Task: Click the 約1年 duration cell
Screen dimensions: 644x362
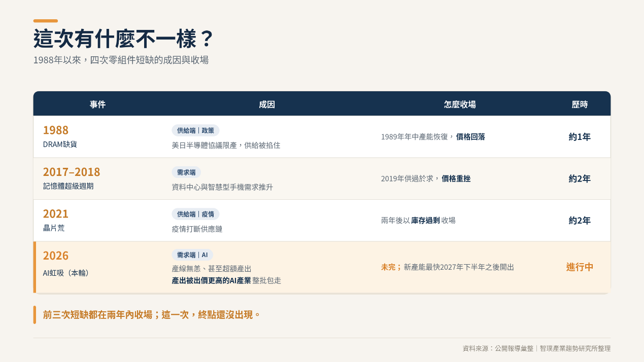Action: [x=580, y=137]
